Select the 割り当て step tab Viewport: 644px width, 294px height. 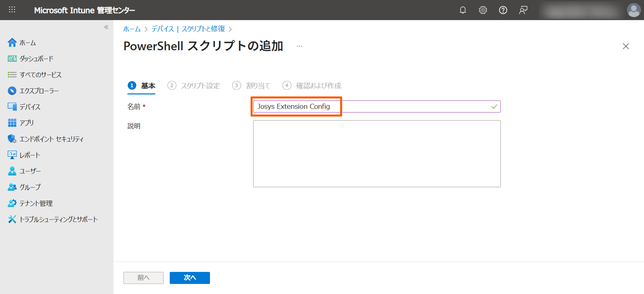pos(251,86)
